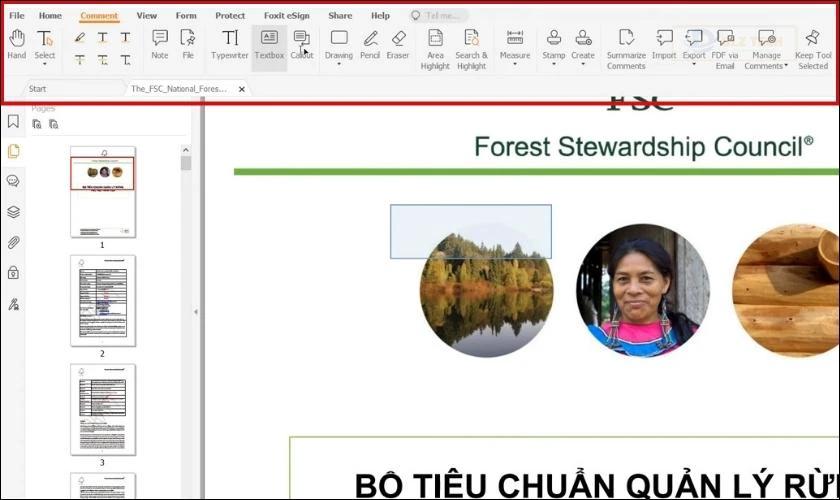Click Summarize Comments

pyautogui.click(x=626, y=49)
